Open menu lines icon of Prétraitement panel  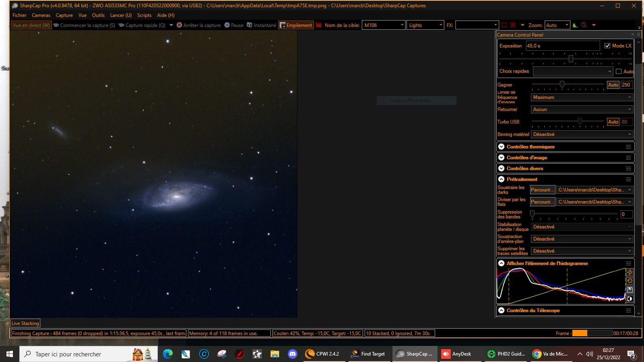click(628, 179)
